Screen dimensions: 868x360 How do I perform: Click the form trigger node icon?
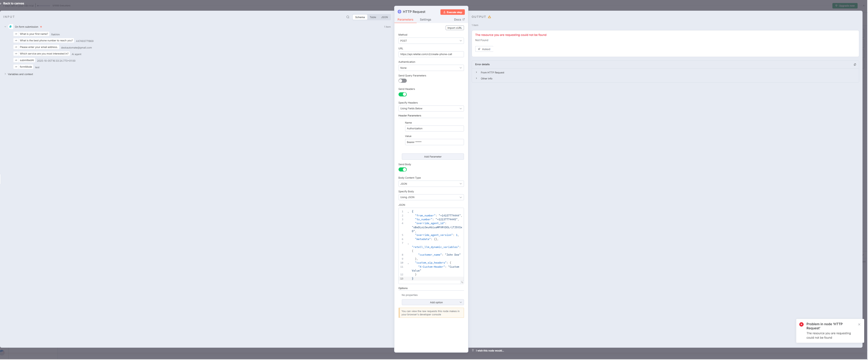(x=11, y=27)
